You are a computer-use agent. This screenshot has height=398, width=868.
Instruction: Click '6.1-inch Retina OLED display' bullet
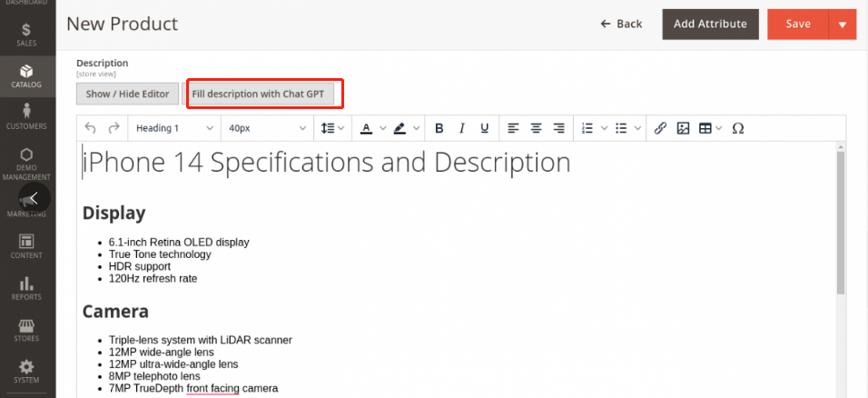(x=179, y=243)
